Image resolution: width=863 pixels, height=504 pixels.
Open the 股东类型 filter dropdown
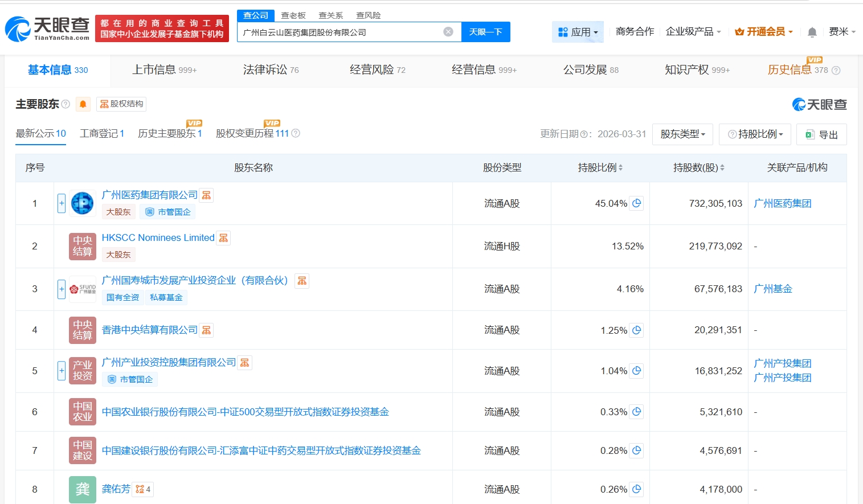[683, 134]
